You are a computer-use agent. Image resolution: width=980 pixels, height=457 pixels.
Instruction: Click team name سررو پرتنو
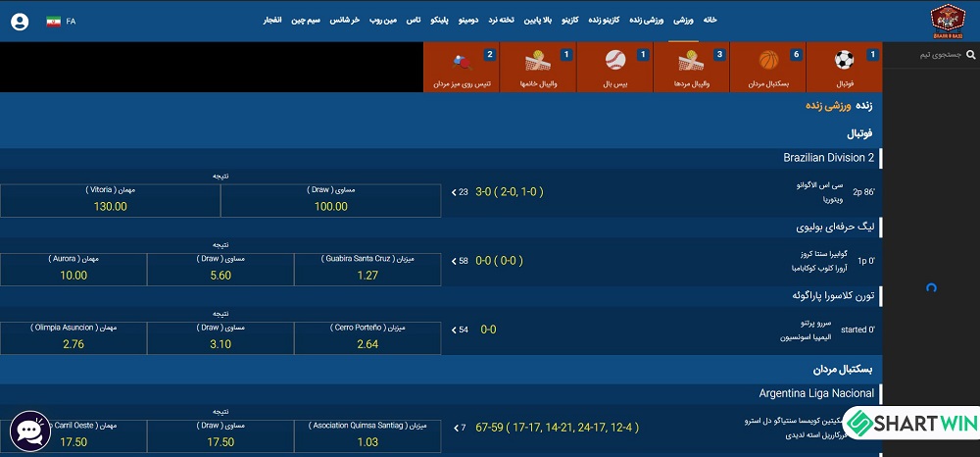(x=813, y=323)
